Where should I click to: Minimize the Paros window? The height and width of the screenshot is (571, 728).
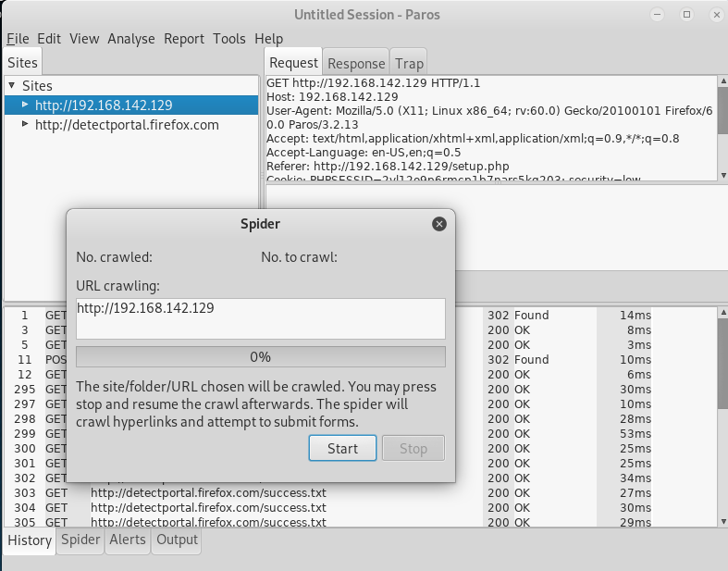click(657, 15)
